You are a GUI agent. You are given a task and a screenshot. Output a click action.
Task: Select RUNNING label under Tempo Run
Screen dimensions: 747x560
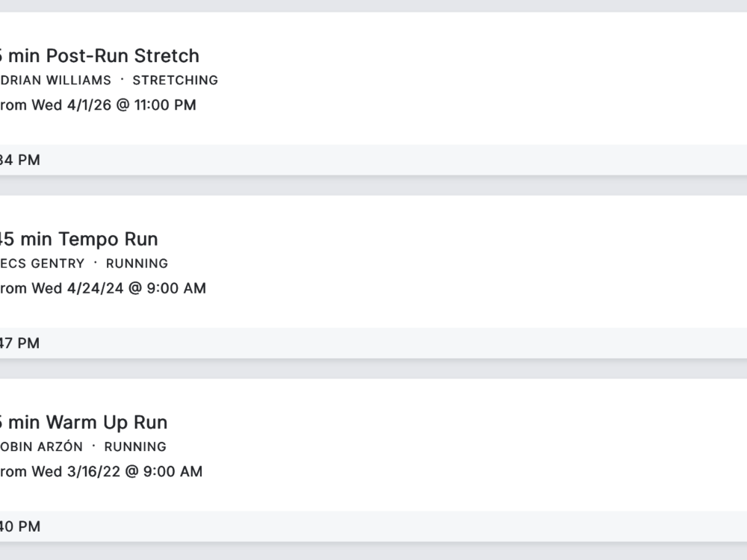pyautogui.click(x=137, y=264)
